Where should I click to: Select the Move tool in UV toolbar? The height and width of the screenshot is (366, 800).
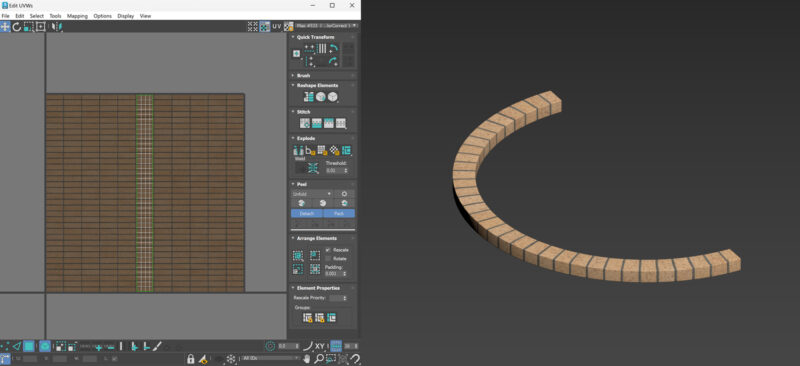point(5,27)
